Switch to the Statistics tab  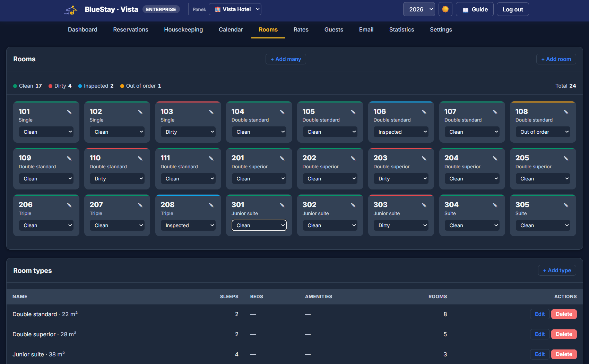[401, 30]
